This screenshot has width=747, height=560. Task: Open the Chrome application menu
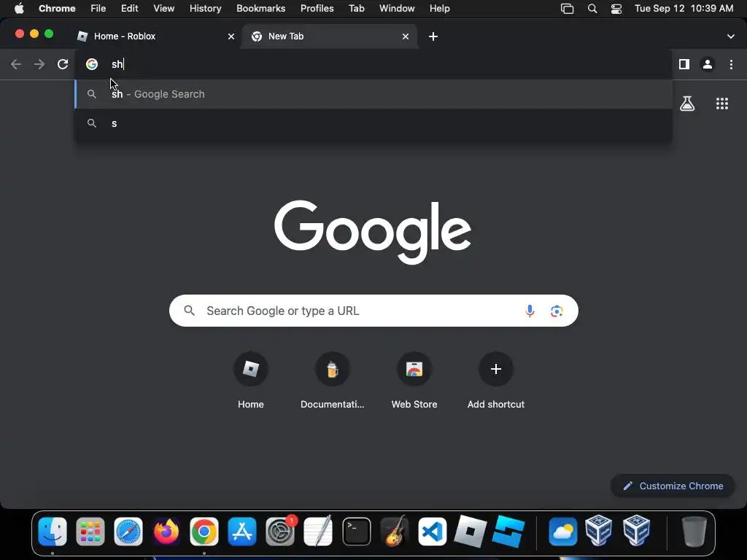pos(57,9)
